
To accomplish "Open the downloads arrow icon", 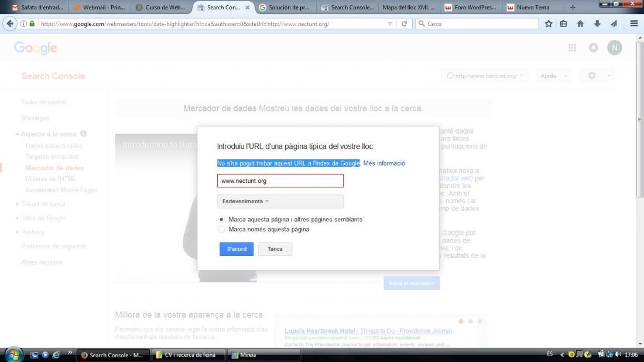I will 597,24.
